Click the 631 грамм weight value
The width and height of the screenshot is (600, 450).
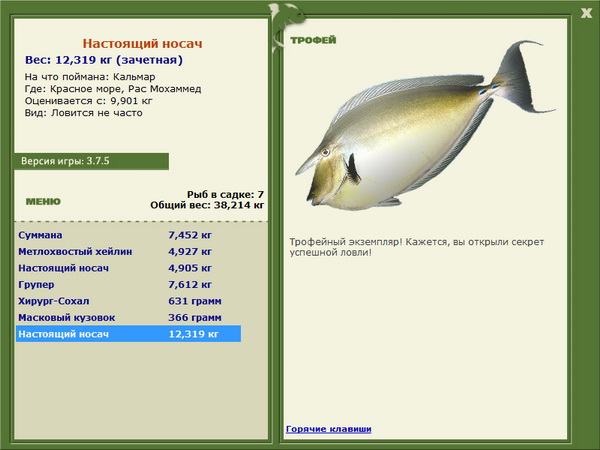[195, 301]
